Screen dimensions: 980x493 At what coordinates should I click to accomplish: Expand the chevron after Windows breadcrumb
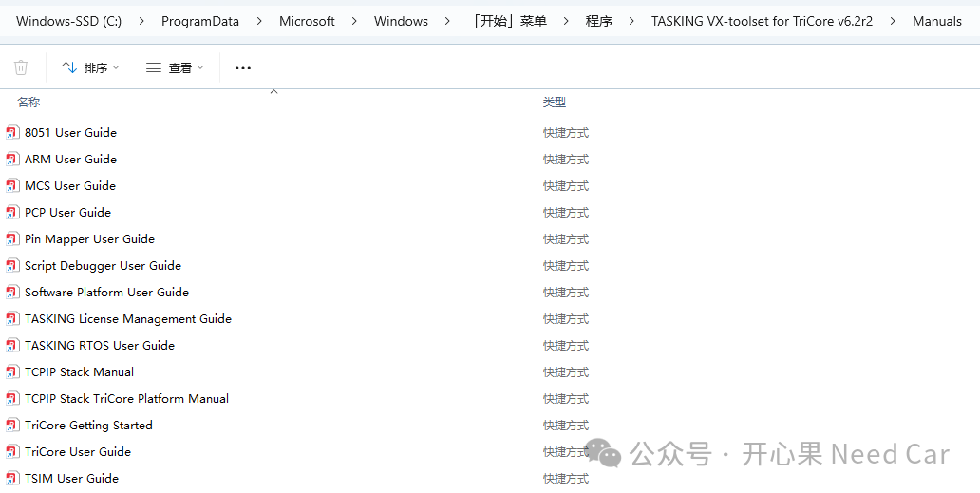point(447,21)
